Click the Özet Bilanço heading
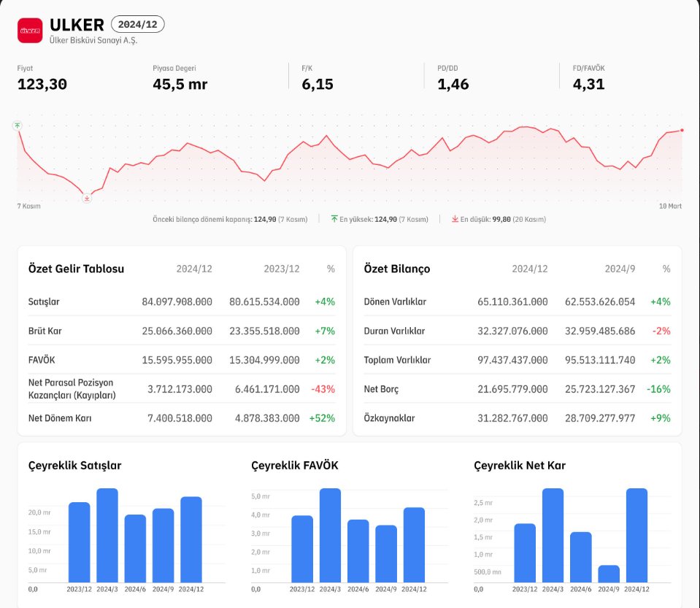 [x=397, y=269]
